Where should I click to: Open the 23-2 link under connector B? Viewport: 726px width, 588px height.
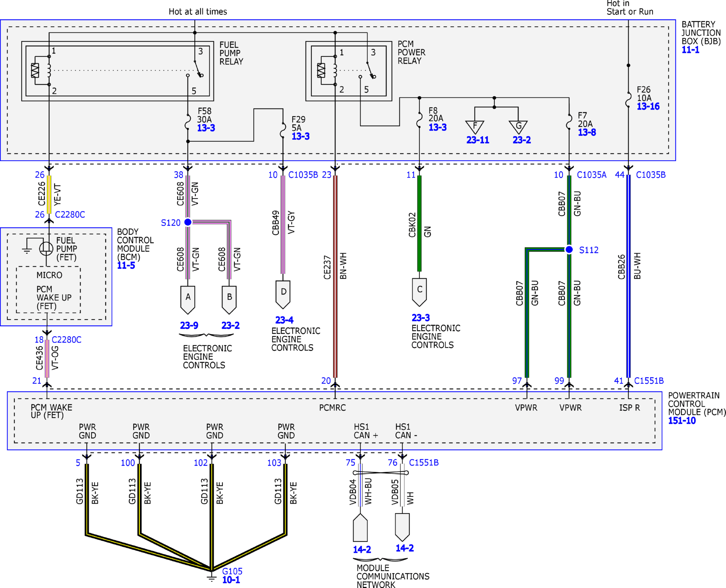(x=230, y=326)
